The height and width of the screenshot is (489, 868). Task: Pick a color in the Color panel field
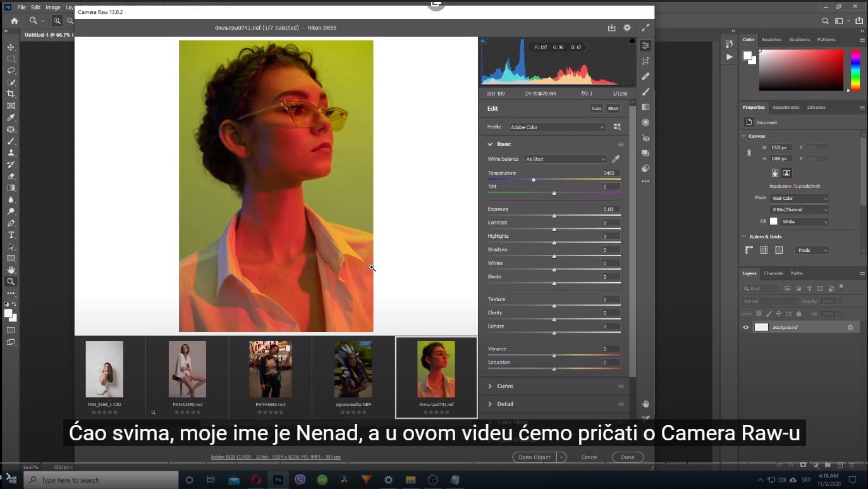(801, 70)
